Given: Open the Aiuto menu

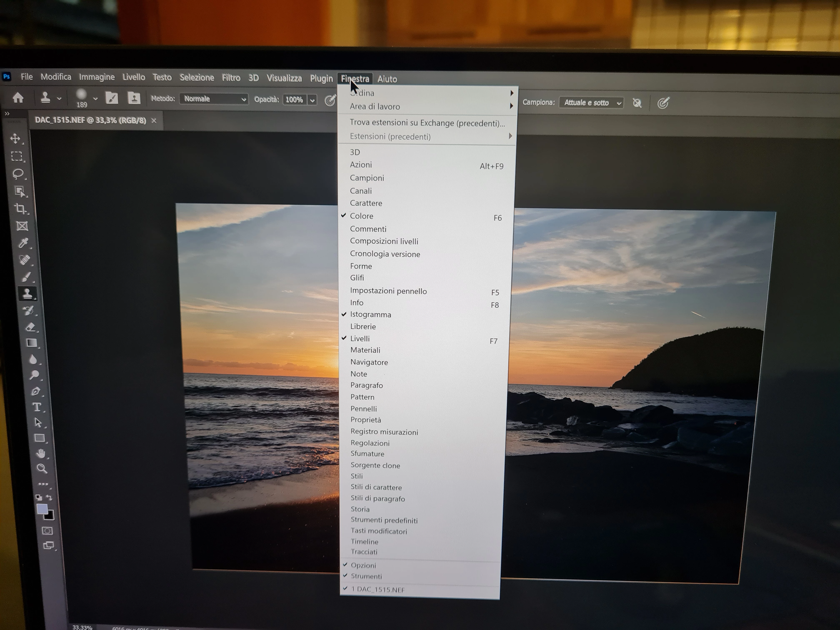Looking at the screenshot, I should (x=387, y=79).
